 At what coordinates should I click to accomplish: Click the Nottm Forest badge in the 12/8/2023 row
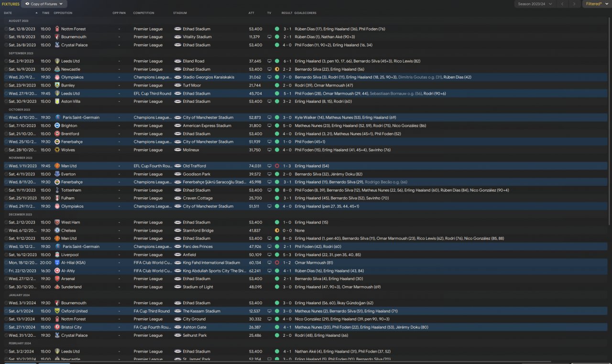(57, 29)
